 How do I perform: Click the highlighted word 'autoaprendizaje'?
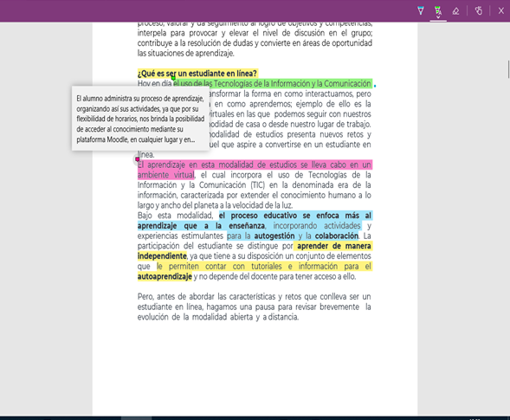pyautogui.click(x=165, y=276)
